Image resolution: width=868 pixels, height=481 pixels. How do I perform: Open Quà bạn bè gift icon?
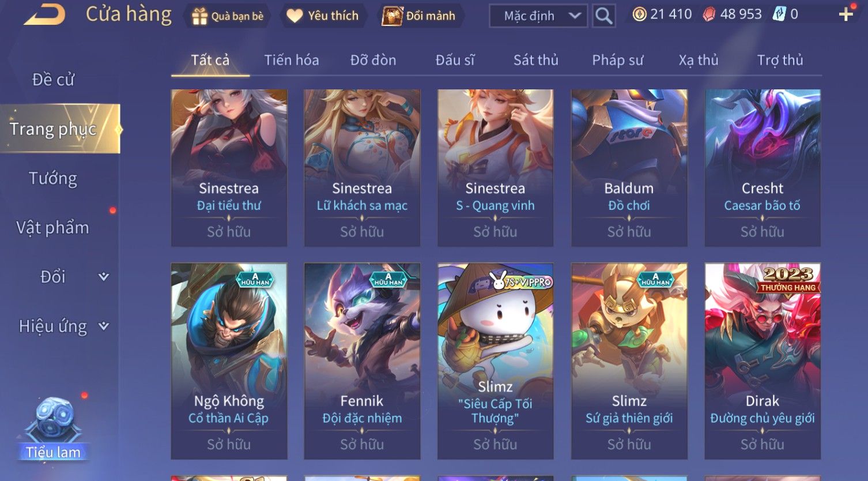tap(199, 16)
